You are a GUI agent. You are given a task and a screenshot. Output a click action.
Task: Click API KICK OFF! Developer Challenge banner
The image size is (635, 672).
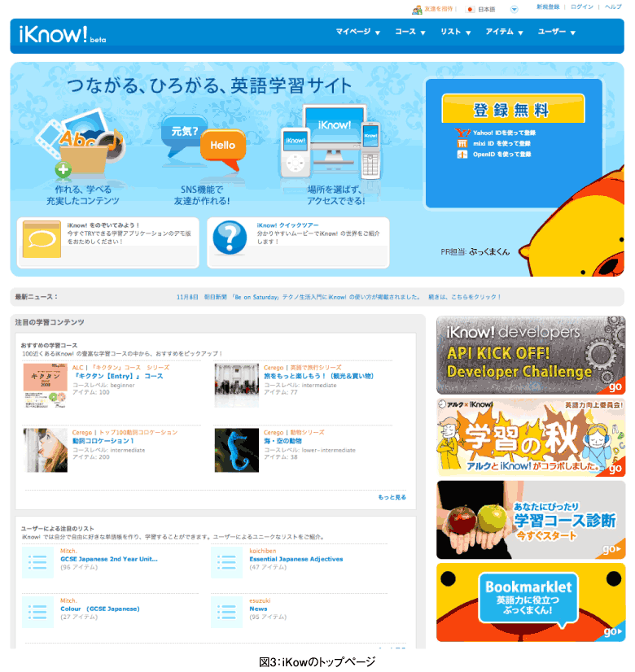(531, 356)
